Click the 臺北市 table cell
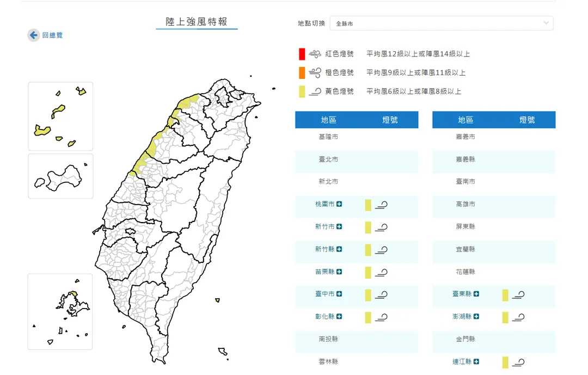Viewport: 588px width, 375px height. (328, 159)
